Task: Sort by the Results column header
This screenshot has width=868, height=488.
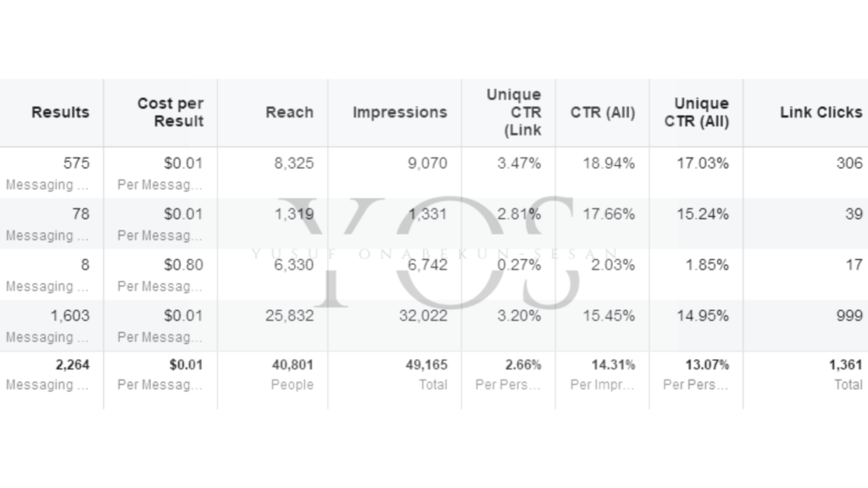Action: tap(60, 113)
